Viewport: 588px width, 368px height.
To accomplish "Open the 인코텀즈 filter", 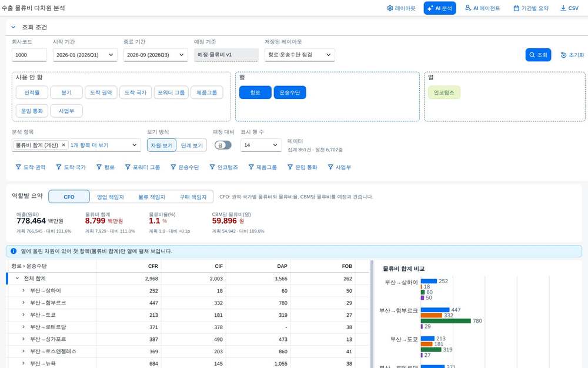I will pos(224,167).
